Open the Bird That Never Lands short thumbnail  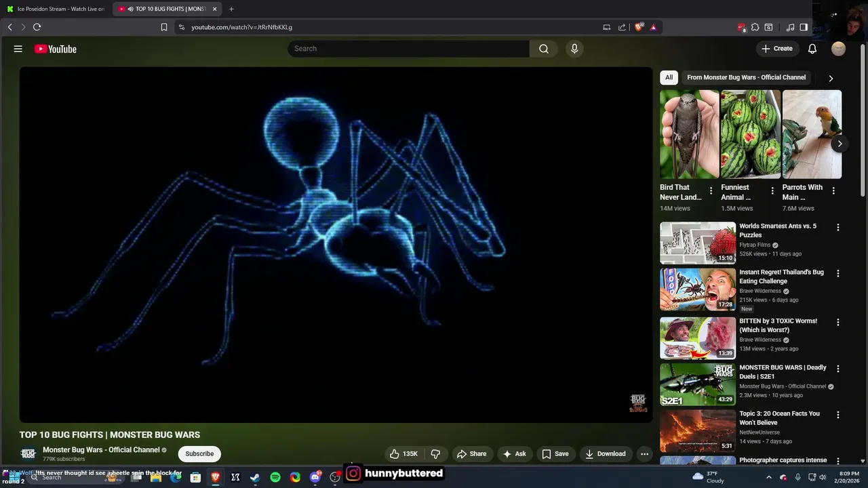[690, 134]
